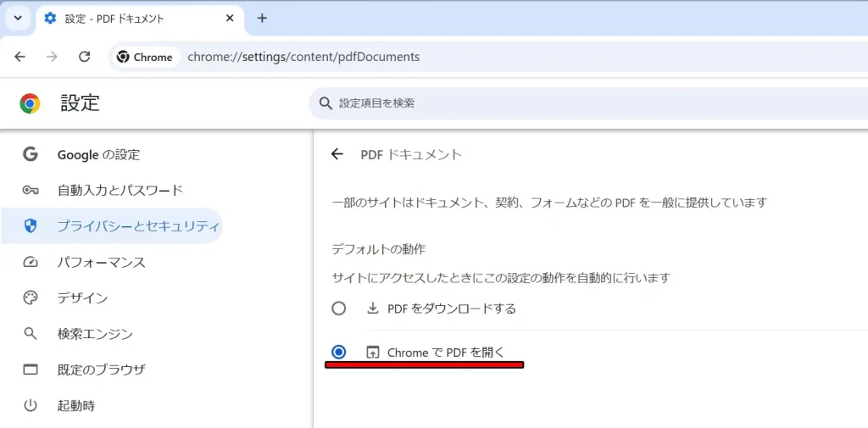Open the tab search dropdown chevron

18,18
